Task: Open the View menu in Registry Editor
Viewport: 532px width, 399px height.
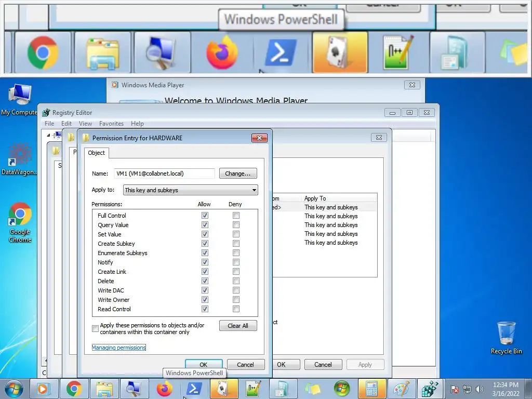Action: coord(86,124)
